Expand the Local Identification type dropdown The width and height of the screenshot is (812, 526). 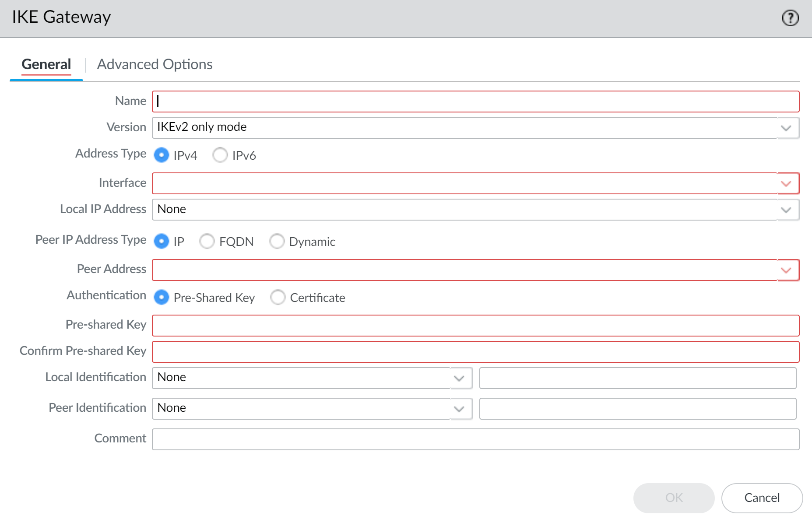[459, 378]
